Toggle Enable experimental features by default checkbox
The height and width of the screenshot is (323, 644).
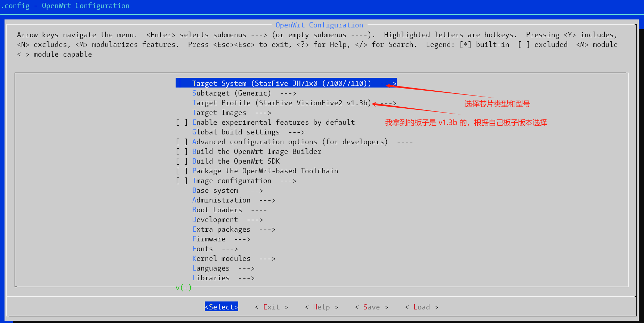click(x=182, y=122)
